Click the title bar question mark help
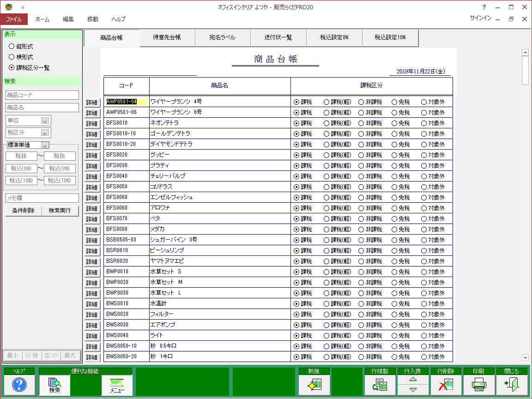 point(484,7)
